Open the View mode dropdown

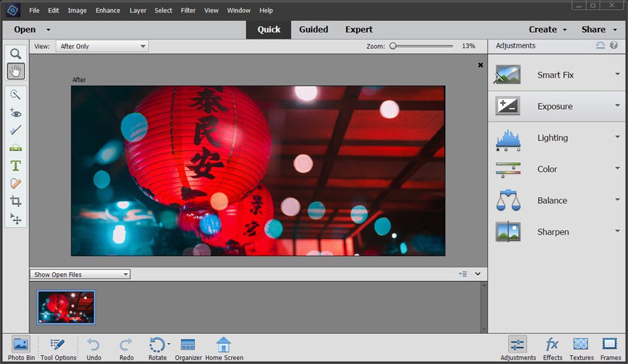point(102,46)
